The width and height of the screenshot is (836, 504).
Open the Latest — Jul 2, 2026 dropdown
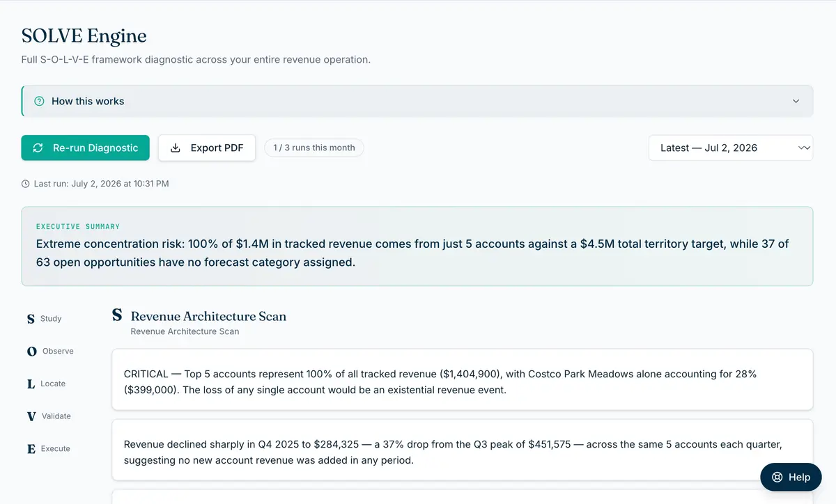(x=731, y=148)
